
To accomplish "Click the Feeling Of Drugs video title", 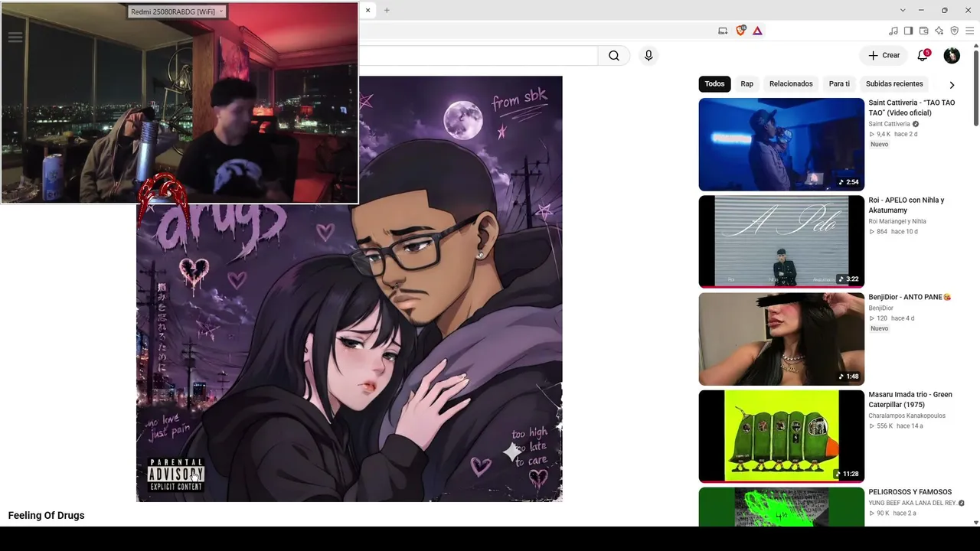I will pyautogui.click(x=46, y=516).
